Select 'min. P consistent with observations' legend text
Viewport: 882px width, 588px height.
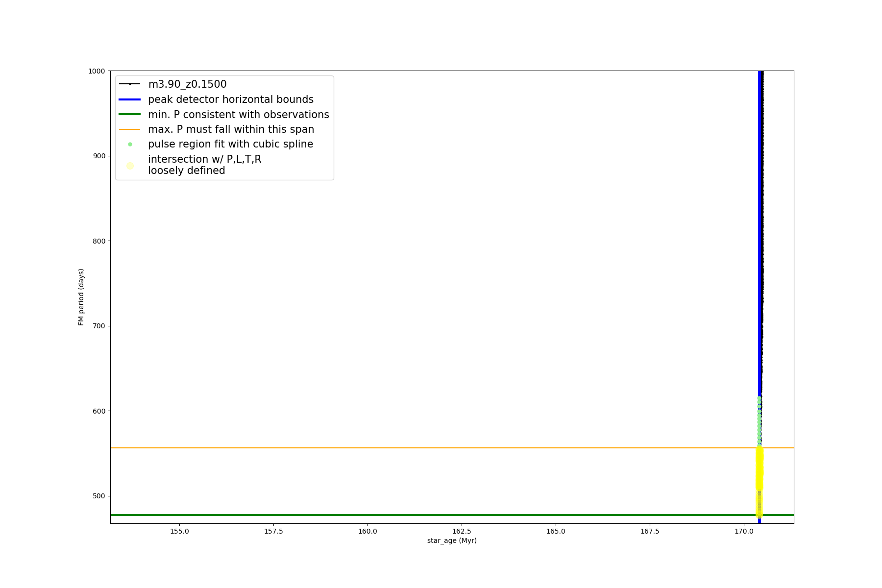(x=238, y=115)
